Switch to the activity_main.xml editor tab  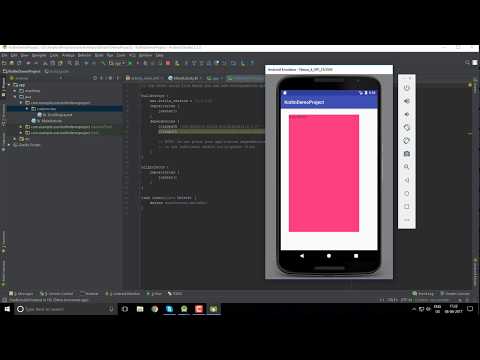(144, 78)
